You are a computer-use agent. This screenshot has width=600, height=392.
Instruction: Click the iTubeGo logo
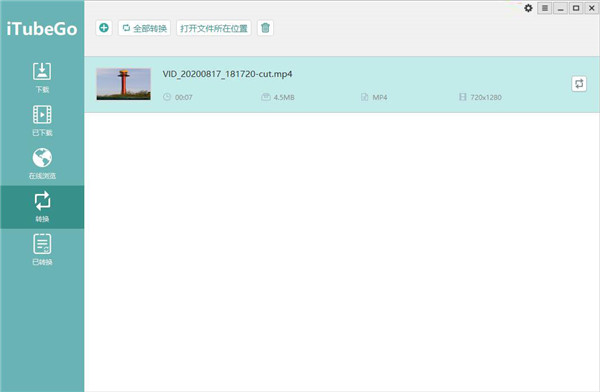click(42, 29)
